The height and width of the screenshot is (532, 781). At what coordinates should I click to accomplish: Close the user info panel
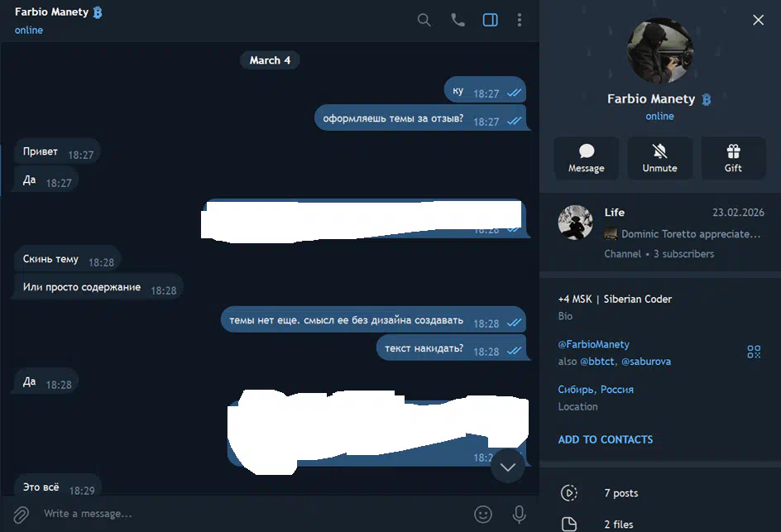[758, 20]
